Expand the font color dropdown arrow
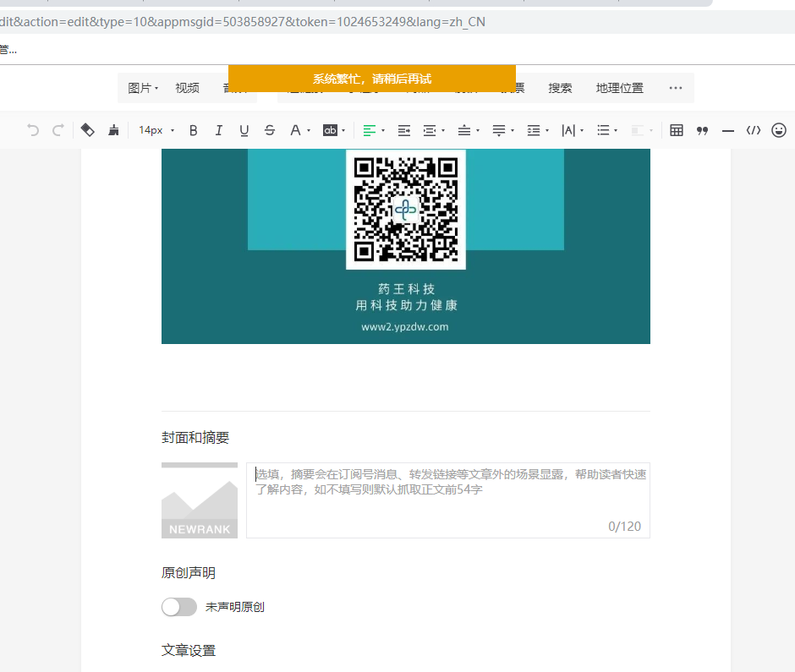This screenshot has width=795, height=672. click(308, 131)
